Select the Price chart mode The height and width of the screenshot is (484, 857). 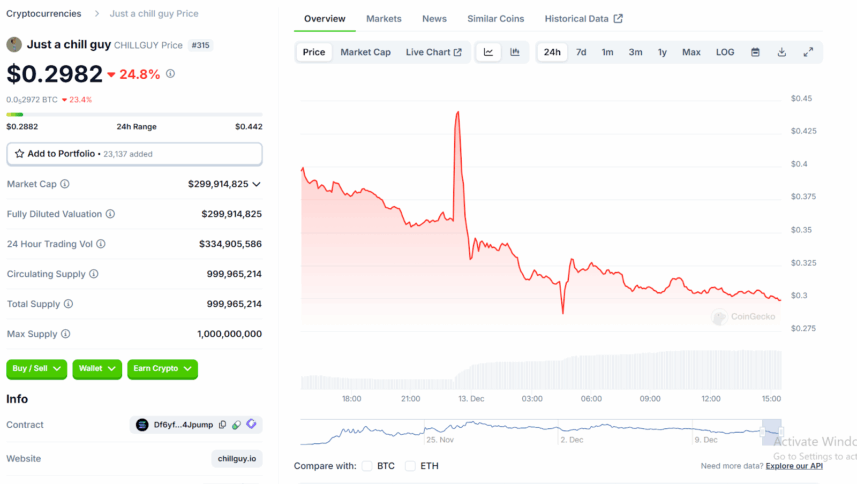point(314,52)
